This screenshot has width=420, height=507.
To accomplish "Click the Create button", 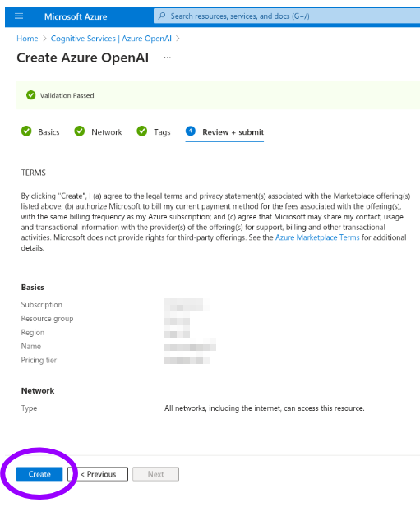I will point(39,474).
